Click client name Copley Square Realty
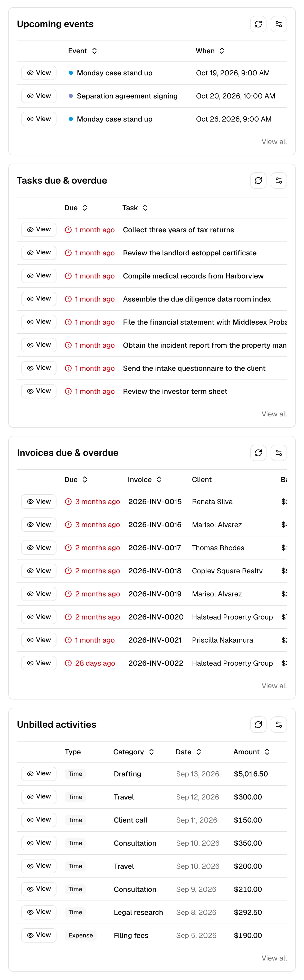Screen dimensions: 304x980 click(x=227, y=571)
